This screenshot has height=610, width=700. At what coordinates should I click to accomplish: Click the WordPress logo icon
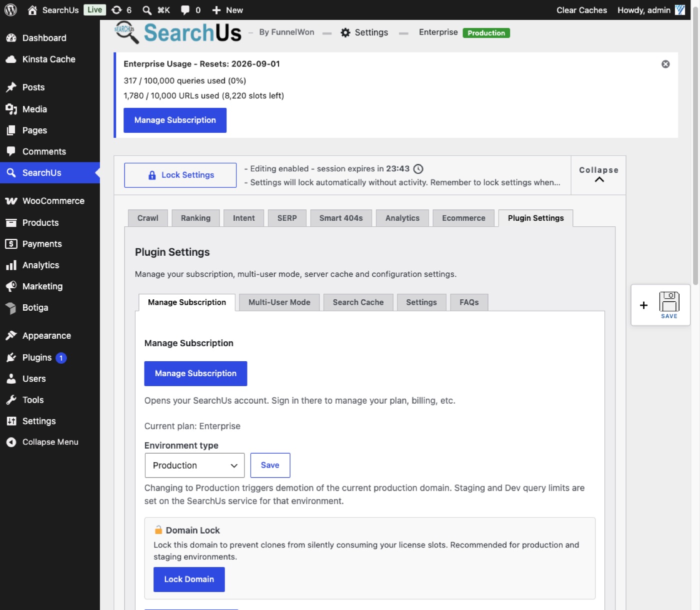[x=10, y=10]
